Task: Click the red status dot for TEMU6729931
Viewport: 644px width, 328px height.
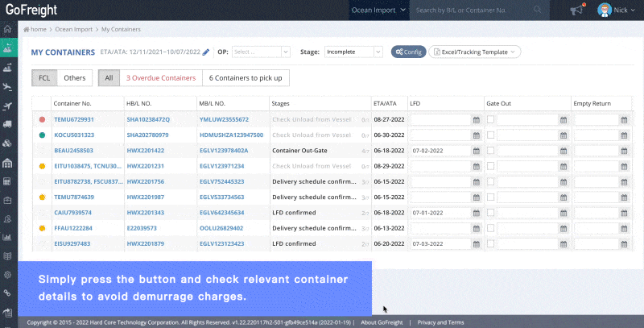Action: point(42,119)
